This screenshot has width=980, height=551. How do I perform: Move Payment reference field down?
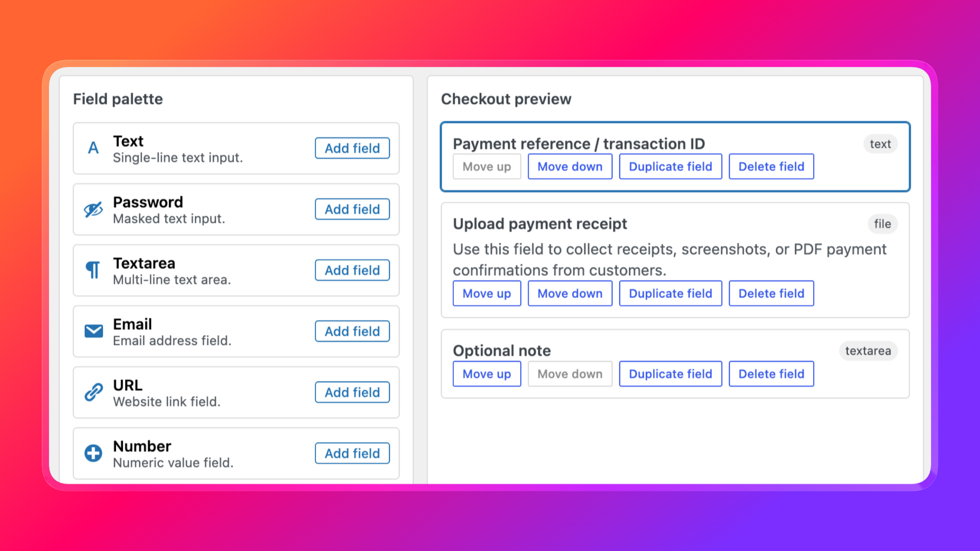(570, 166)
